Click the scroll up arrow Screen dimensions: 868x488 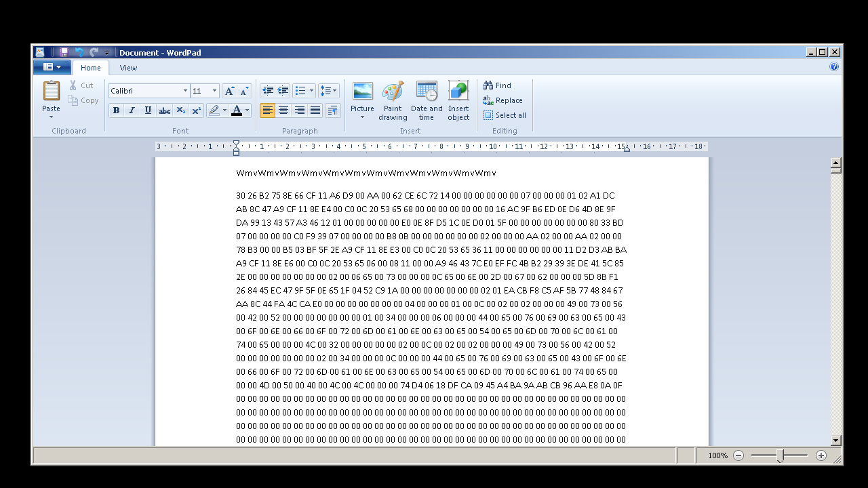(836, 163)
